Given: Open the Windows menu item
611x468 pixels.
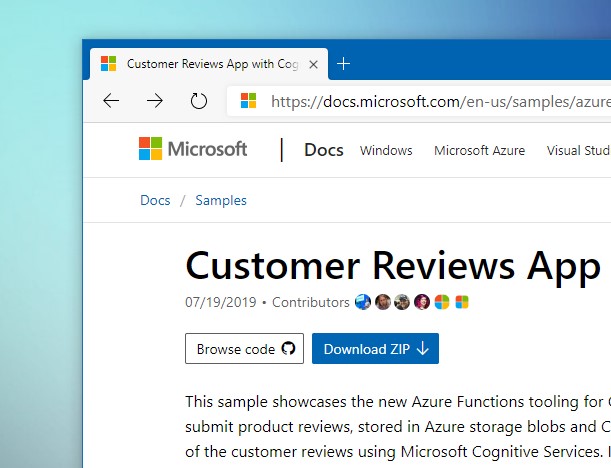Looking at the screenshot, I should (x=386, y=150).
